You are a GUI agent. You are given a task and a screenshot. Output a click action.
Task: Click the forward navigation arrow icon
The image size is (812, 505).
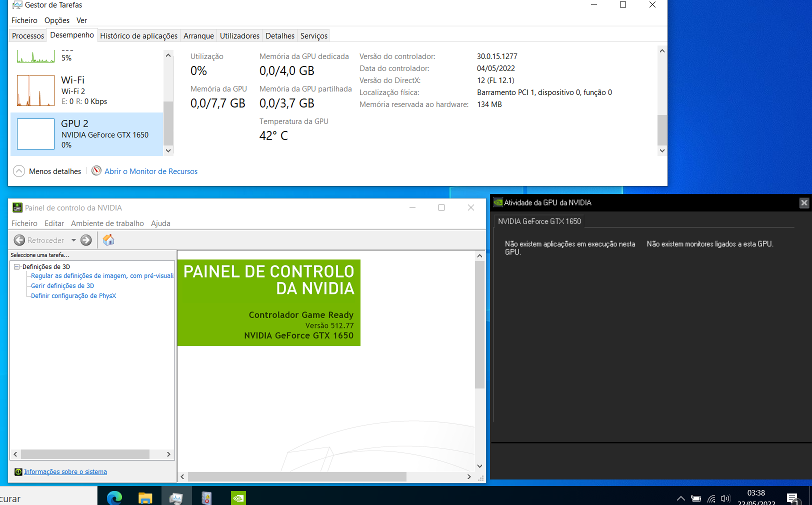click(85, 240)
